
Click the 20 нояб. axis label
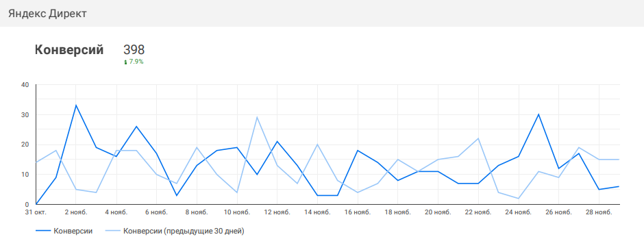point(438,212)
